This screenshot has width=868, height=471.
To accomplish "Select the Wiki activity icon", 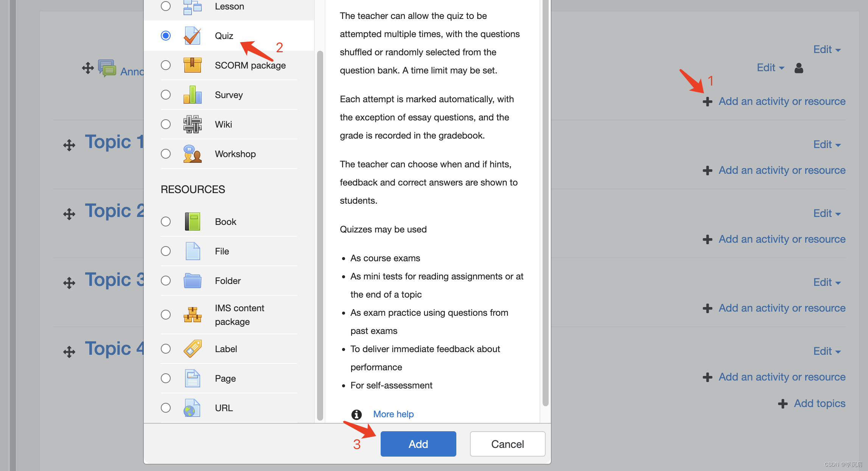I will tap(192, 124).
